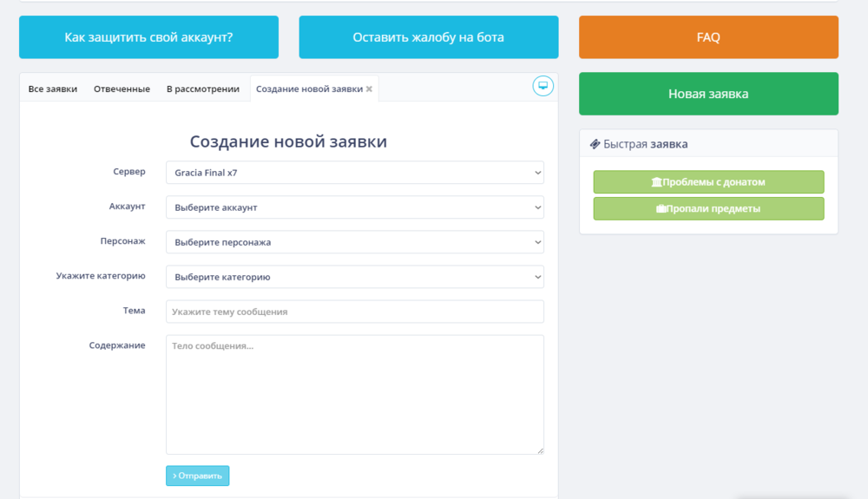The image size is (868, 499).
Task: Choose the Пропали предметы quick ticket
Action: [x=708, y=208]
